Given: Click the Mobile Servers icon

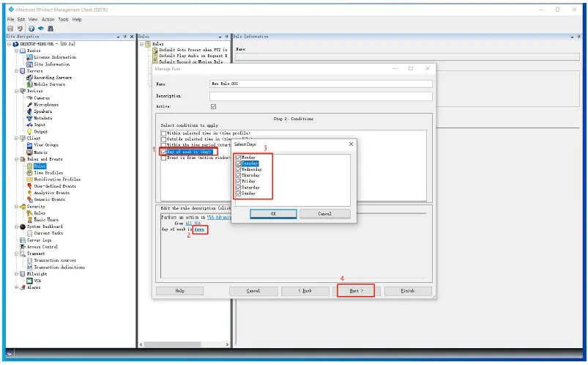Looking at the screenshot, I should 29,84.
